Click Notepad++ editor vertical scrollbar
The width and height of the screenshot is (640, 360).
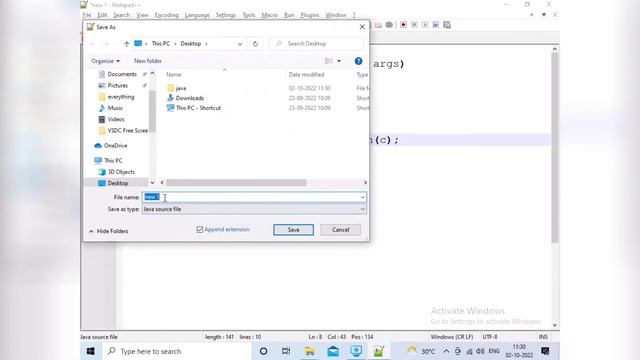(555, 147)
